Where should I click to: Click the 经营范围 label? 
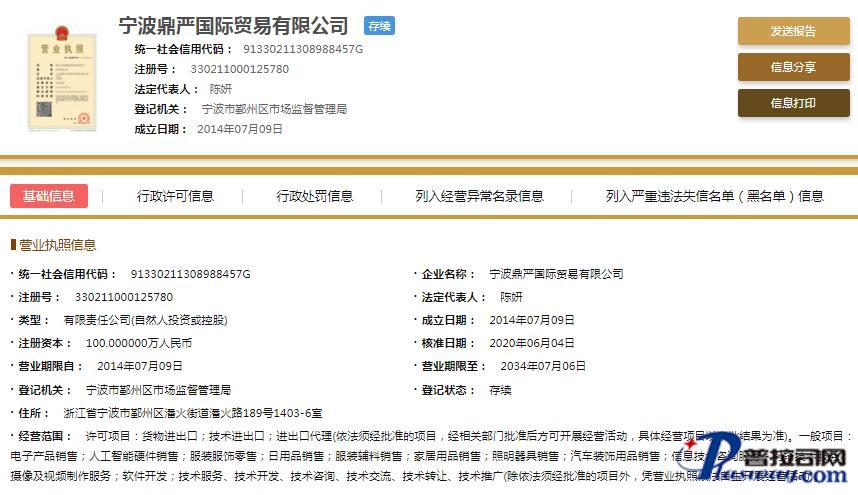[45, 436]
